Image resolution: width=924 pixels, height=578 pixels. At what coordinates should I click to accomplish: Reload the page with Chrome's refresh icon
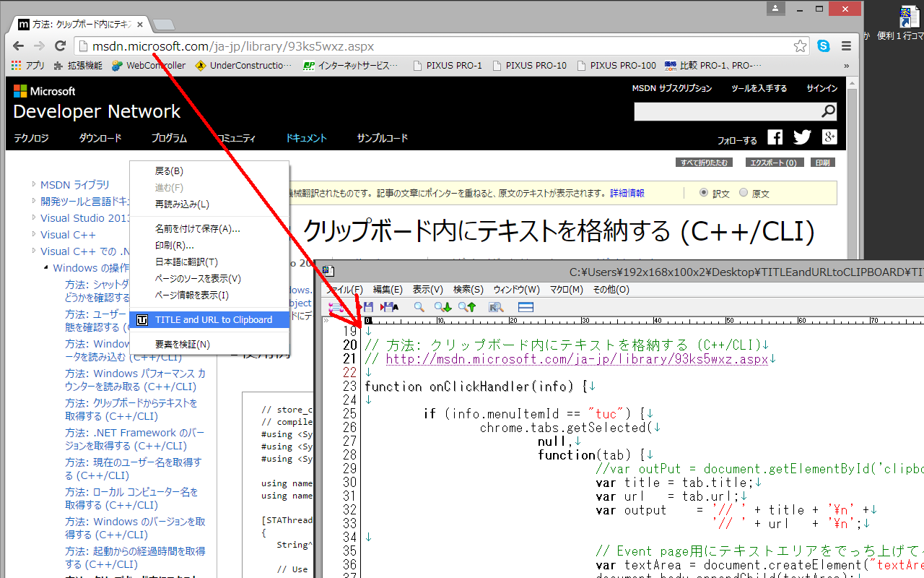pyautogui.click(x=61, y=46)
